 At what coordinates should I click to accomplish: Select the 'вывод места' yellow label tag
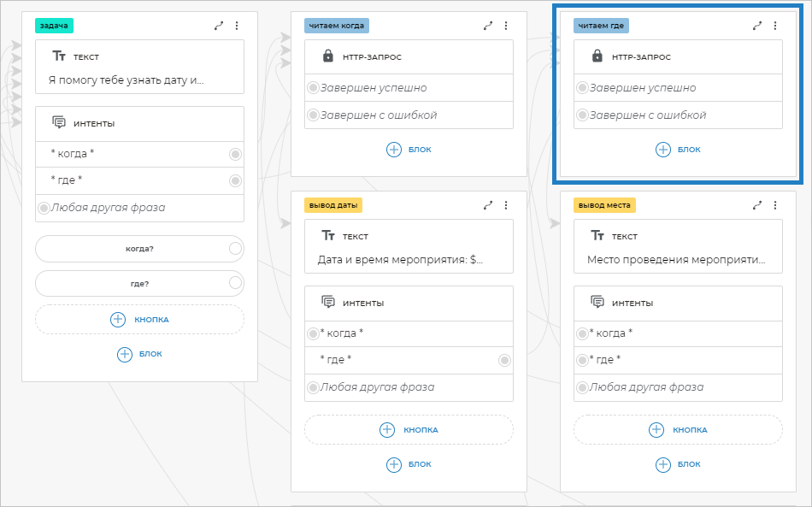[x=605, y=205]
